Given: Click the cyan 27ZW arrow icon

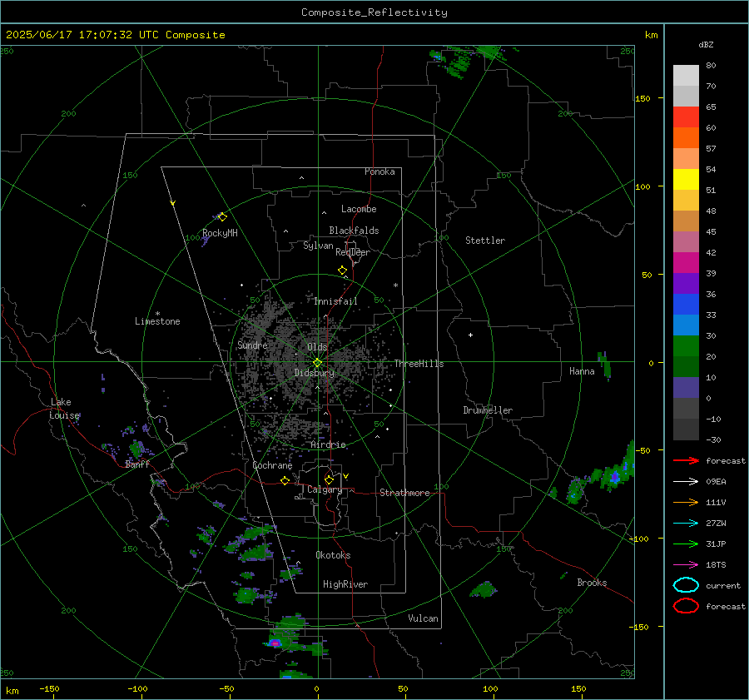Looking at the screenshot, I should 686,524.
